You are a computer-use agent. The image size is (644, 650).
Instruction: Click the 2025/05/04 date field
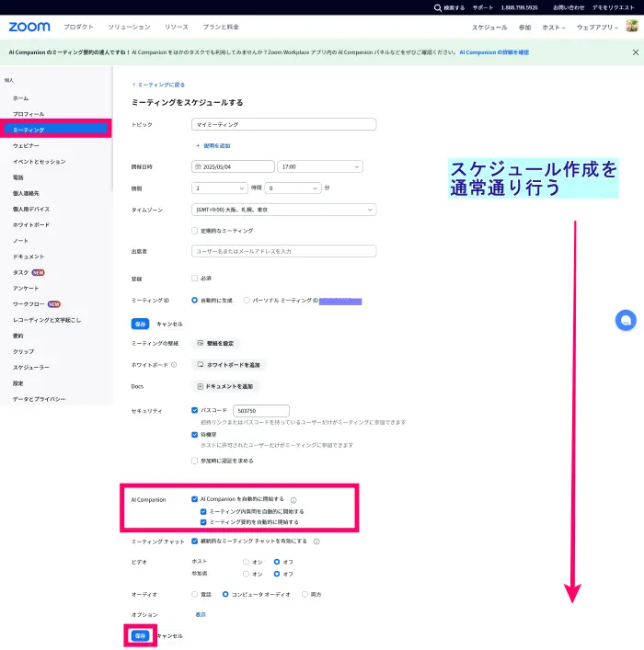[x=233, y=166]
